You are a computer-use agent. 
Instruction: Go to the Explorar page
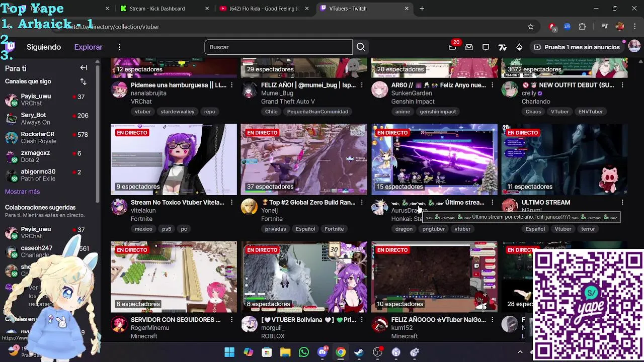pyautogui.click(x=88, y=47)
